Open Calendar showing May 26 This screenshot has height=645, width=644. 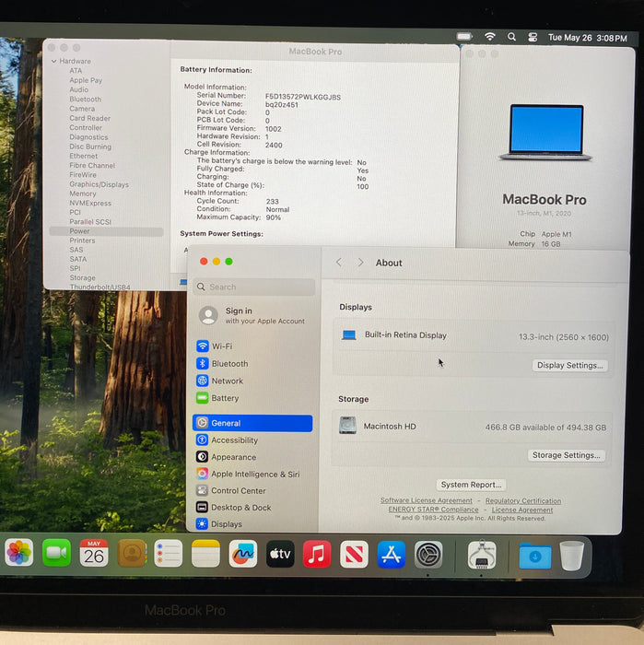click(94, 553)
